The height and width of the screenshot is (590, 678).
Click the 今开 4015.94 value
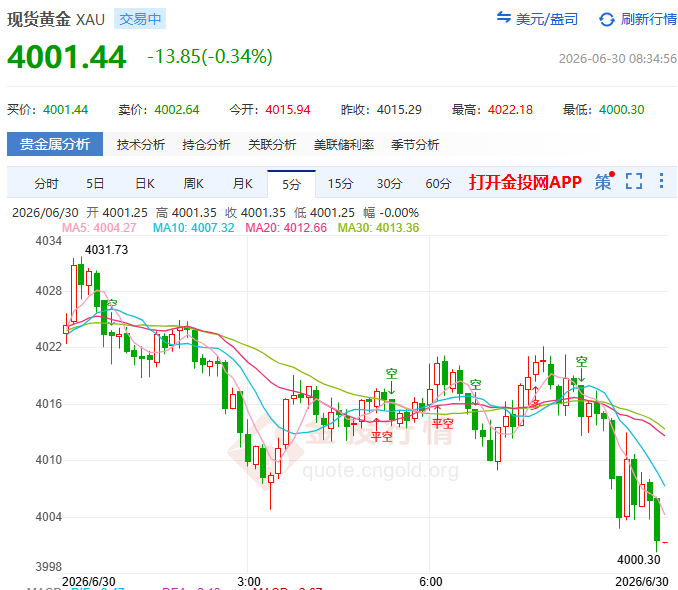[288, 110]
